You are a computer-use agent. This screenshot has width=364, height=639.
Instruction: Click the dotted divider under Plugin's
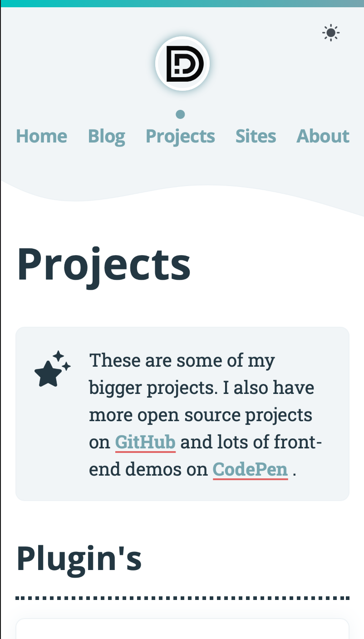point(182,598)
